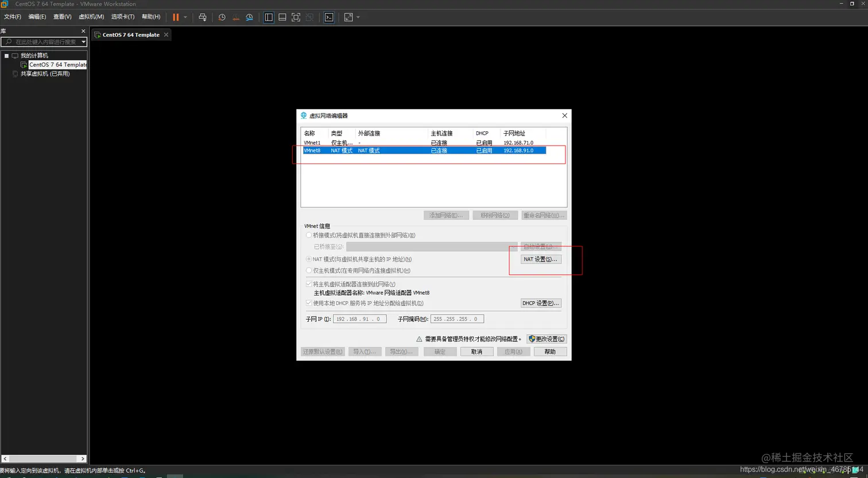
Task: Open the 编辑(E) menu
Action: 37,17
